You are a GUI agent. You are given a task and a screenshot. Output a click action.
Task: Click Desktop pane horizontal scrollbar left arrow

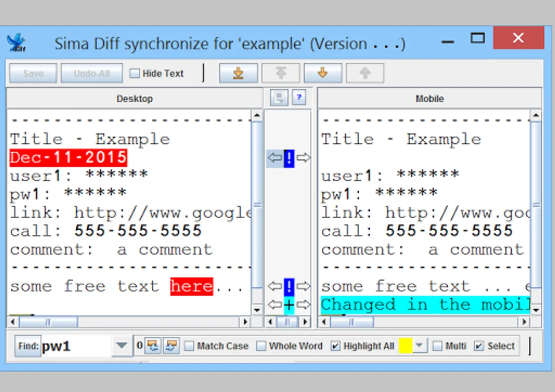coord(13,322)
